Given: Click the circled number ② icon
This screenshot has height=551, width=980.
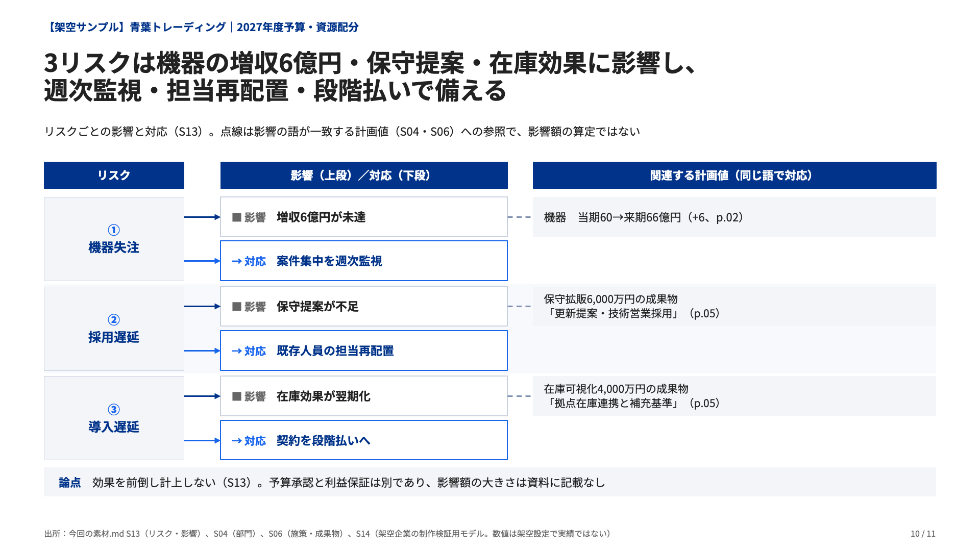Looking at the screenshot, I should tap(114, 320).
